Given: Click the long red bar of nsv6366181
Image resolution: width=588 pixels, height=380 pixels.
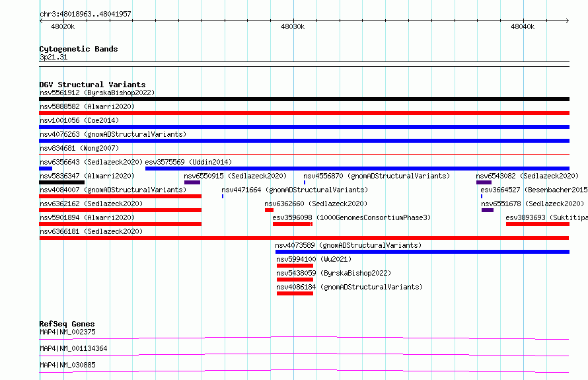Looking at the screenshot, I should click(x=304, y=238).
